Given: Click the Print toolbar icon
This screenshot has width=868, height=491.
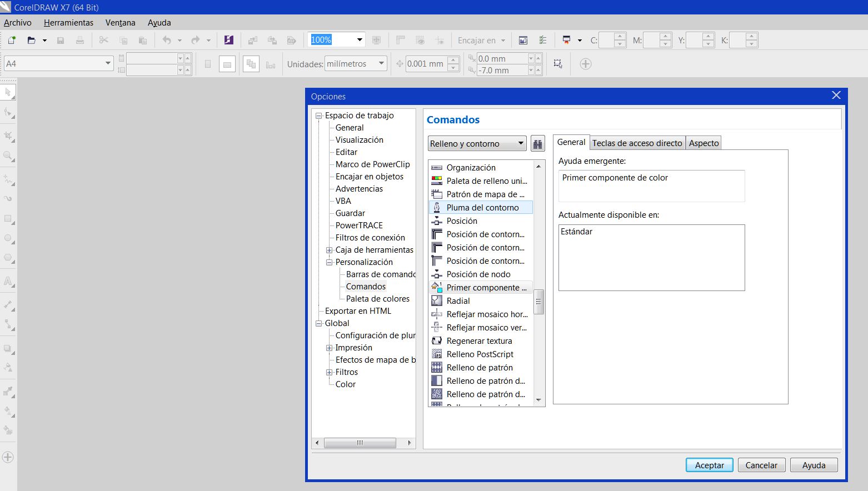Looking at the screenshot, I should (x=80, y=40).
